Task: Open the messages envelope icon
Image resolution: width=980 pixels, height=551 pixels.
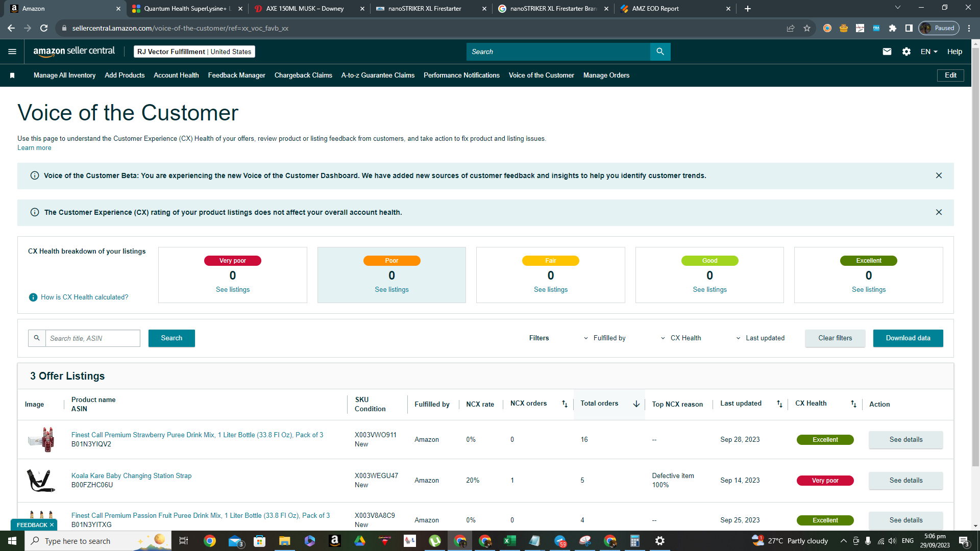Action: click(x=887, y=52)
